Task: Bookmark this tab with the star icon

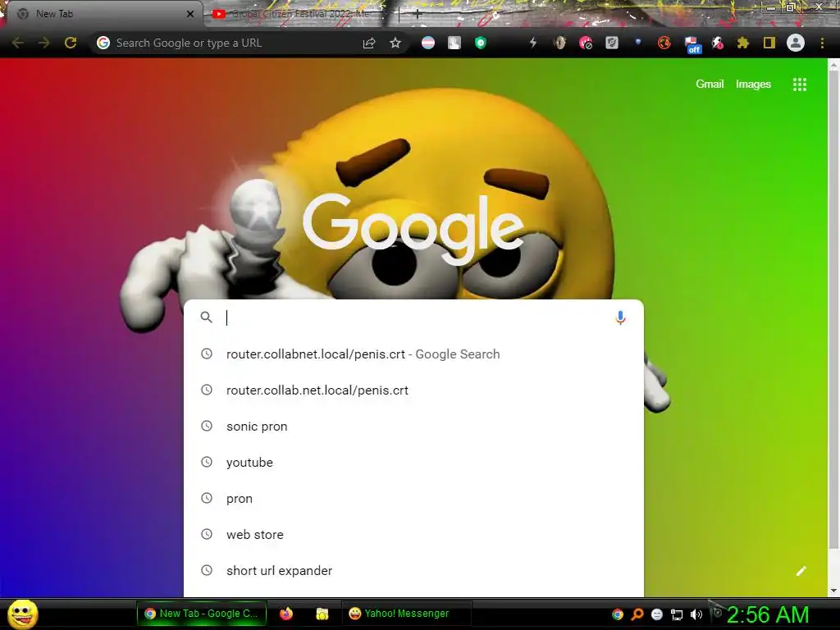Action: tap(395, 43)
